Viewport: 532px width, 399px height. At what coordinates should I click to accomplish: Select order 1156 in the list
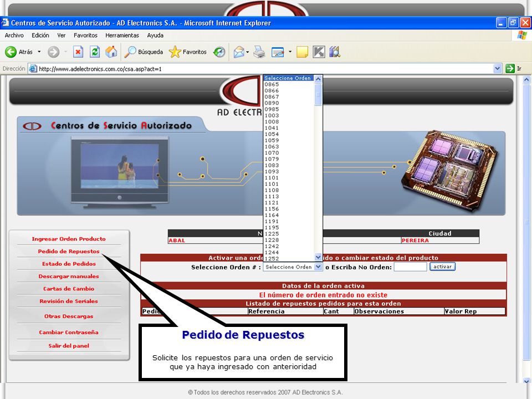(289, 209)
